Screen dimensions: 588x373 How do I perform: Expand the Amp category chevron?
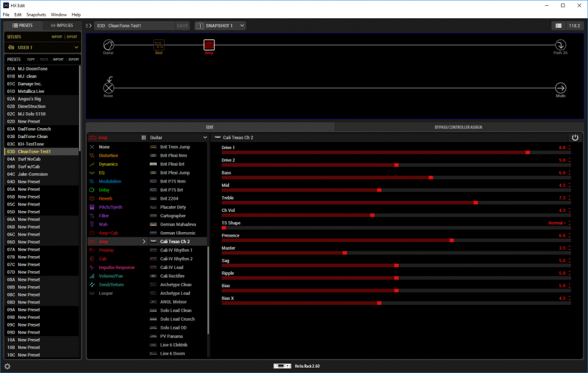[144, 241]
